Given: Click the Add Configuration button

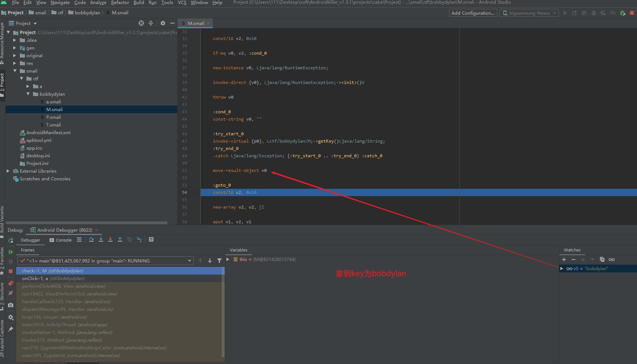Looking at the screenshot, I should coord(473,13).
